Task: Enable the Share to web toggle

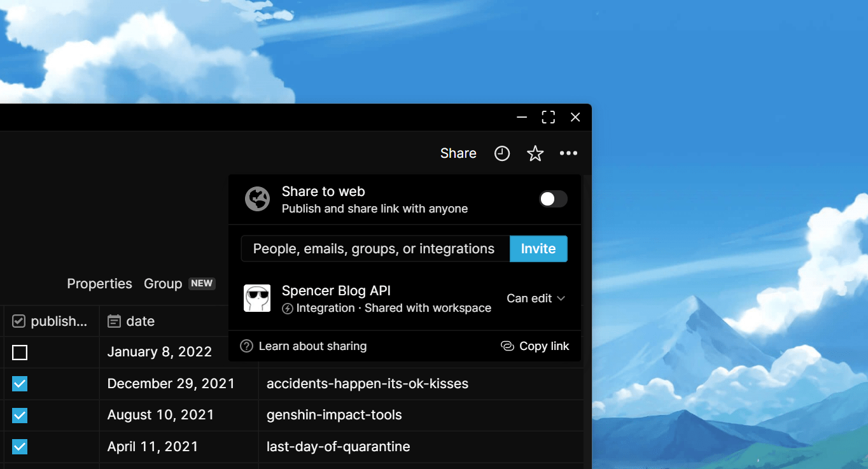Action: click(x=552, y=199)
